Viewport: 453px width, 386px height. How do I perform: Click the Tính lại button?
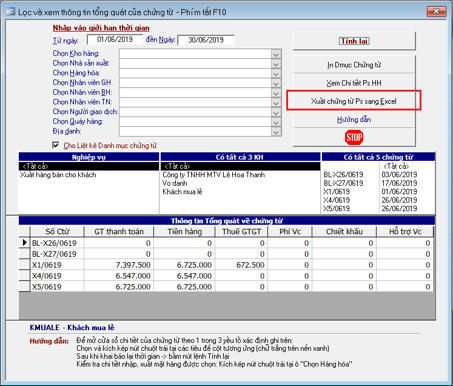click(354, 41)
